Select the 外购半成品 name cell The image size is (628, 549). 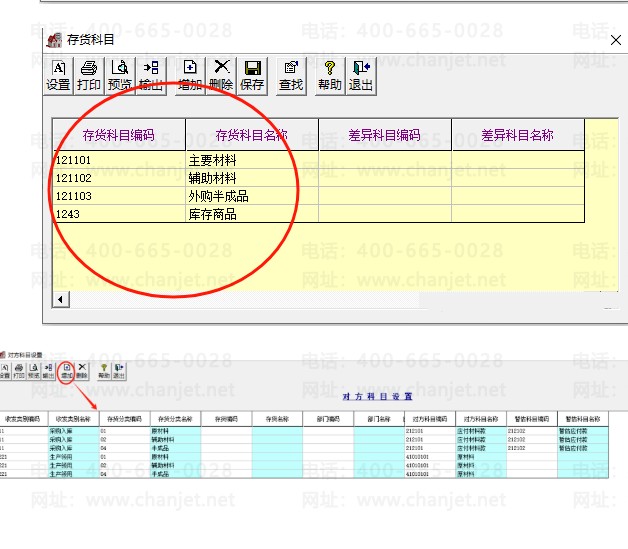[x=252, y=196]
